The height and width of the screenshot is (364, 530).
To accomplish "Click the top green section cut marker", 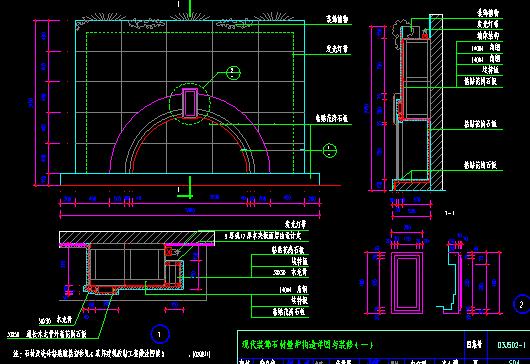I will tap(189, 7).
